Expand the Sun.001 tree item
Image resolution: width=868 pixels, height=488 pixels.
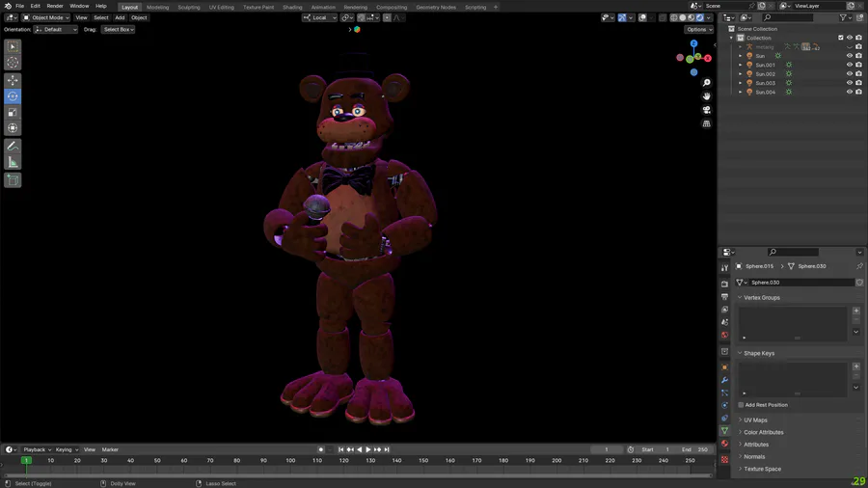tap(741, 65)
